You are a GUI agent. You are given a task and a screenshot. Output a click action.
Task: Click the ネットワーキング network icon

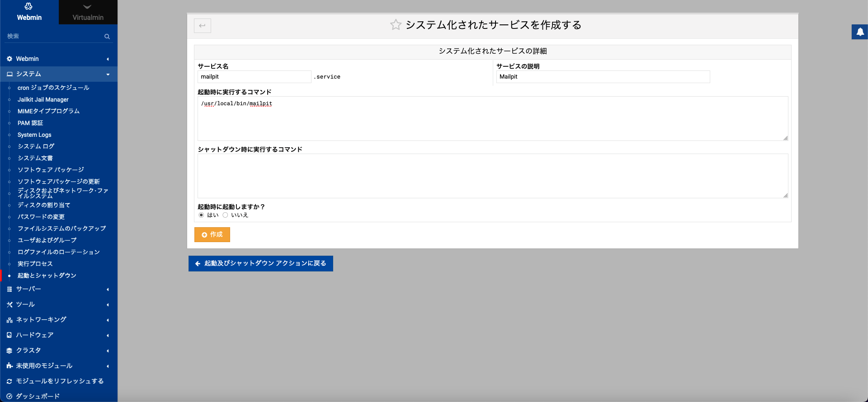coord(9,320)
